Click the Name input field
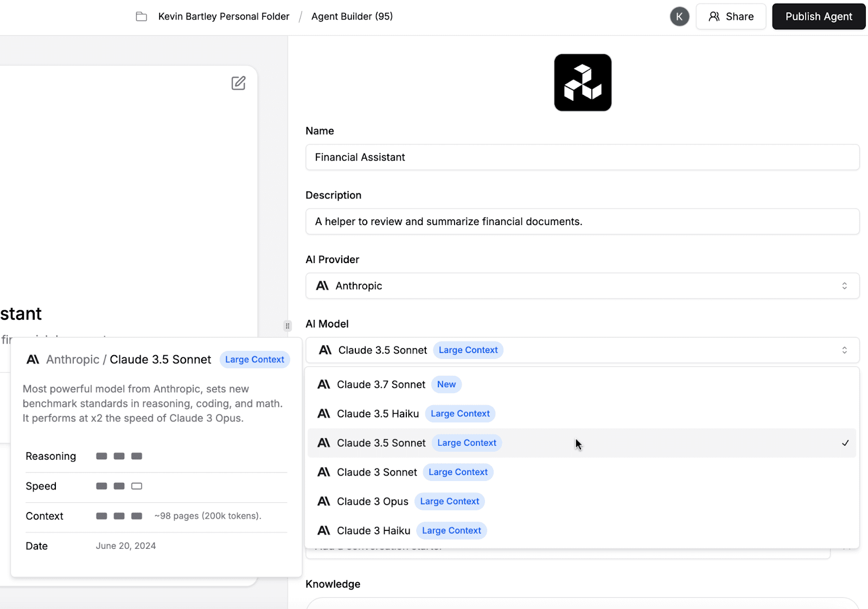 pos(583,157)
